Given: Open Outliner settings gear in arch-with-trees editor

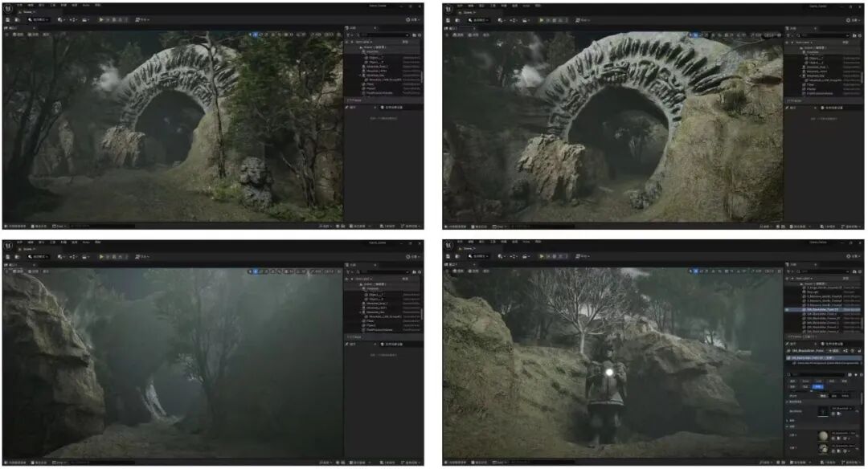Looking at the screenshot, I should tap(420, 35).
